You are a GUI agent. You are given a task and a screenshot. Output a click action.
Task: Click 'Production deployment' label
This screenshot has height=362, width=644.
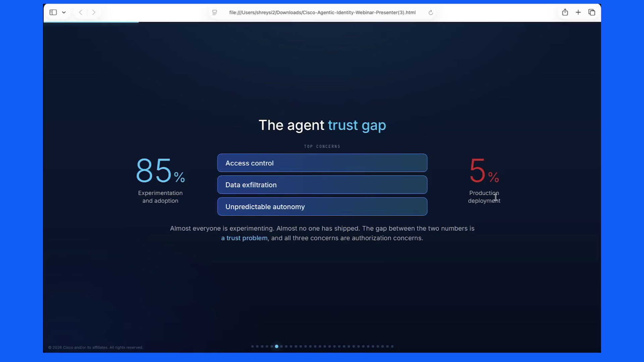click(484, 197)
